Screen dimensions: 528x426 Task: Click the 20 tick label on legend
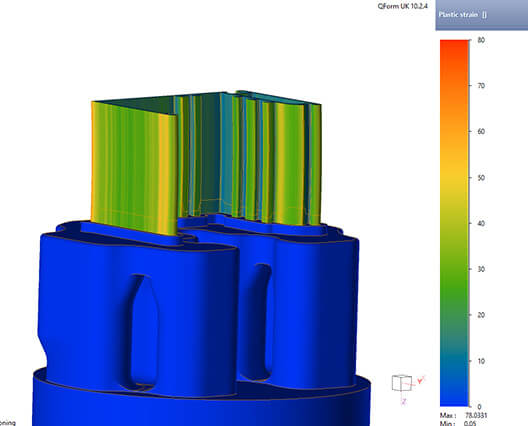[x=481, y=315]
